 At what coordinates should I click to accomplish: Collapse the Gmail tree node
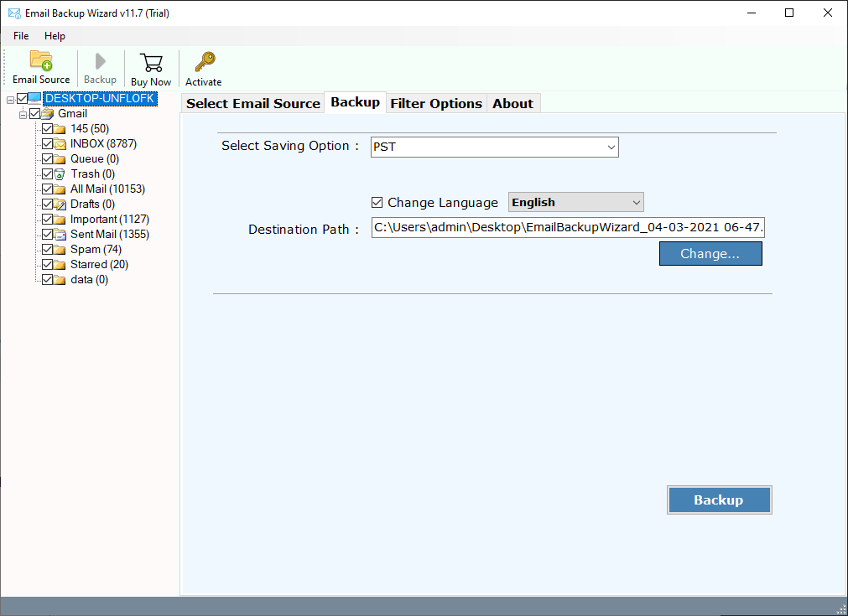pos(23,115)
